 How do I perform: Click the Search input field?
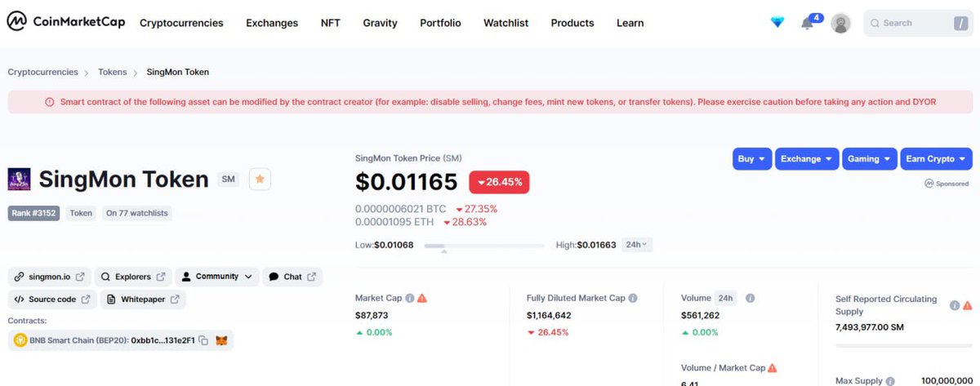tap(919, 23)
